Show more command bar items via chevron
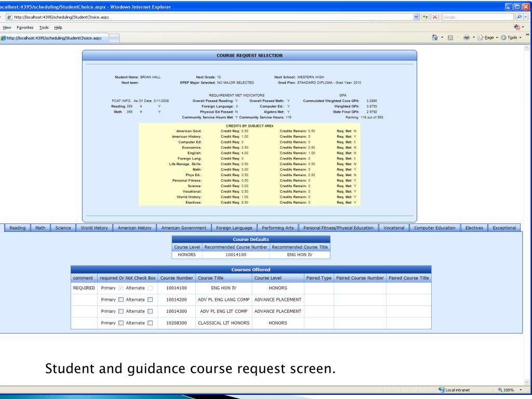Image resolution: width=532 pixels, height=399 pixels. pos(527,35)
